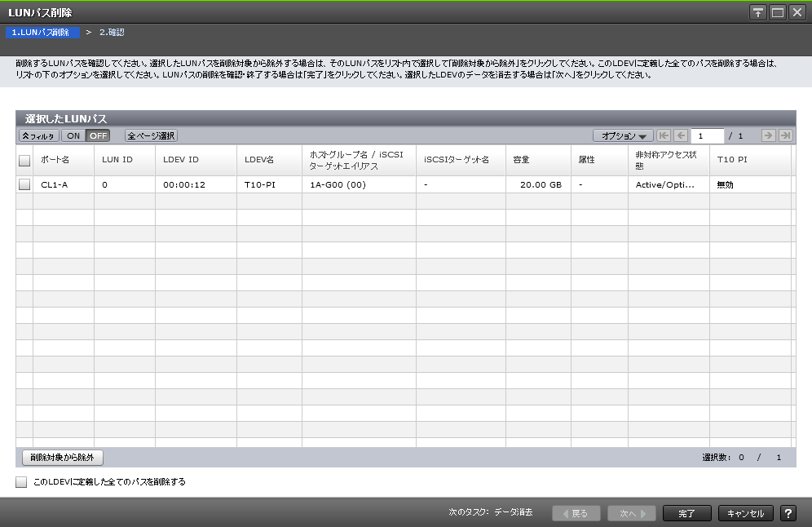Image resolution: width=812 pixels, height=527 pixels.
Task: Click the maximize window icon
Action: (x=777, y=12)
